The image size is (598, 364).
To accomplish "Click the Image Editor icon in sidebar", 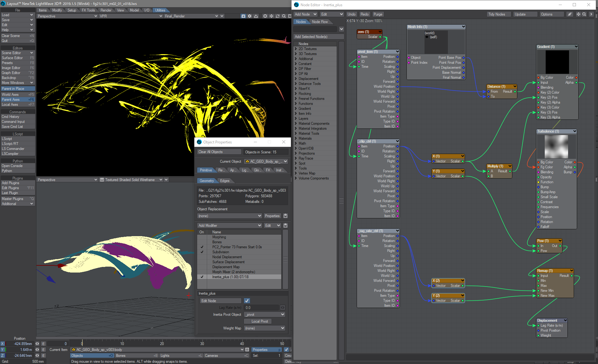I will click(17, 68).
